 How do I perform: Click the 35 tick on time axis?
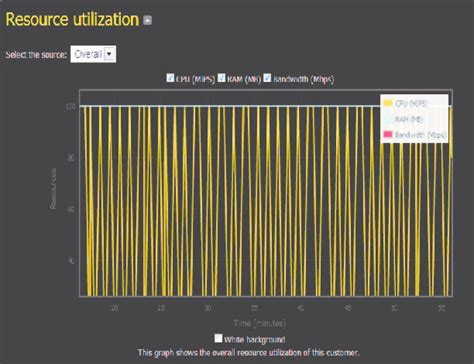coord(254,308)
